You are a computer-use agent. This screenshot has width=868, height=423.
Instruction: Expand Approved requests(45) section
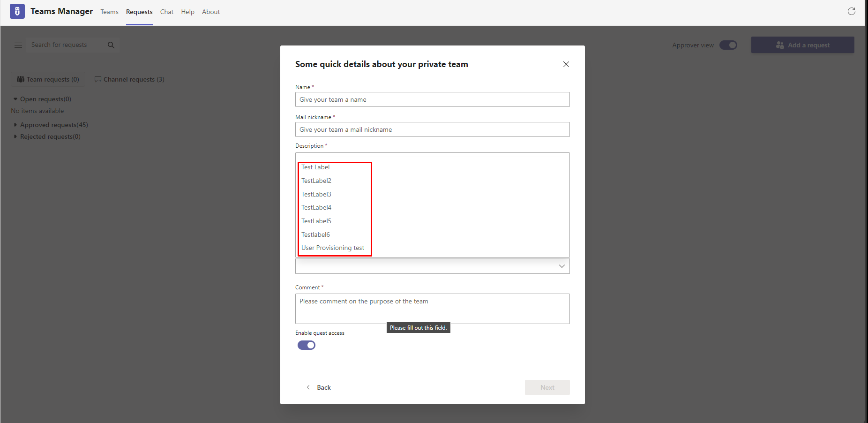51,125
